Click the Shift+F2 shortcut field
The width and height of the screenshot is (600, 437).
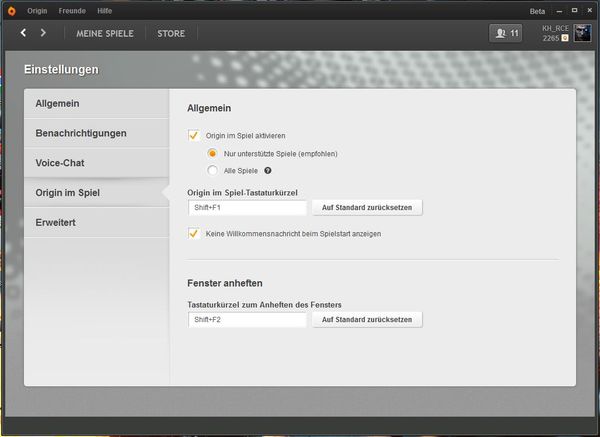(247, 320)
